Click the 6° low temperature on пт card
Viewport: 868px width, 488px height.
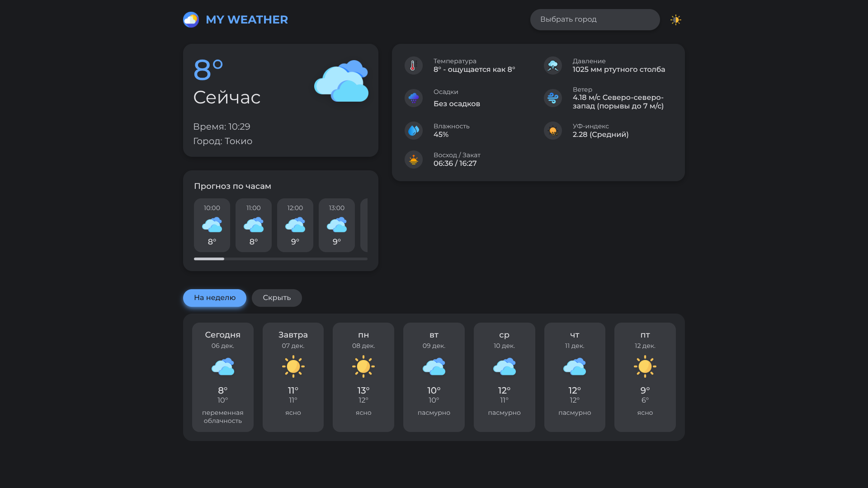point(645,400)
